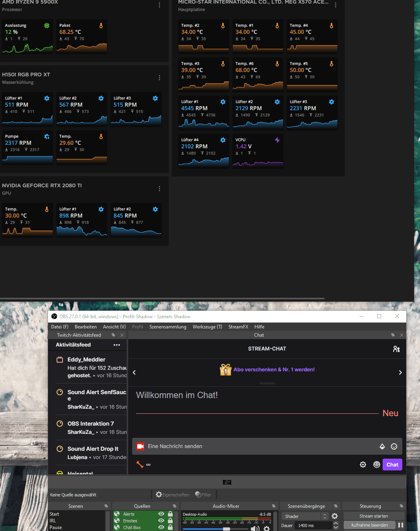This screenshot has width=420, height=531.
Task: Undock the Quellen panel
Action: point(175,506)
